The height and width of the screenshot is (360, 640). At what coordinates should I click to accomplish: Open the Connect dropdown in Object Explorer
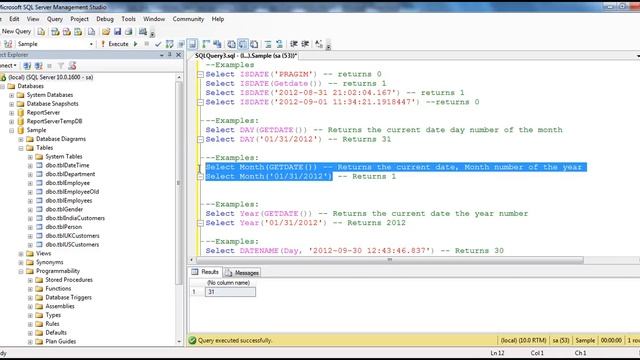click(8, 66)
